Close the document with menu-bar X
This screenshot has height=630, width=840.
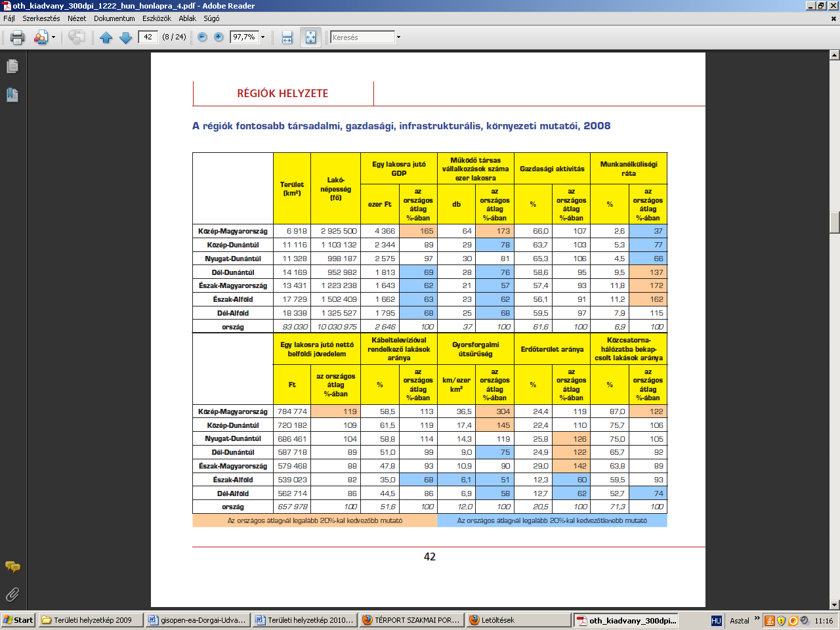click(834, 18)
